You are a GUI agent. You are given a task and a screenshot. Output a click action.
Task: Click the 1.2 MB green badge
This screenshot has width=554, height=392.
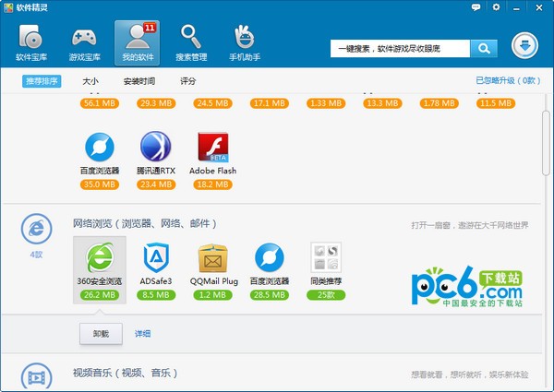[x=212, y=295]
